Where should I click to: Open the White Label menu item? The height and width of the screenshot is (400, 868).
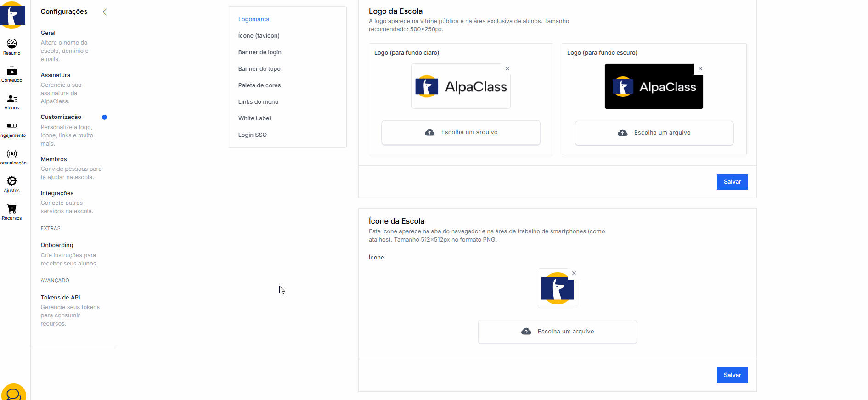[x=254, y=118]
